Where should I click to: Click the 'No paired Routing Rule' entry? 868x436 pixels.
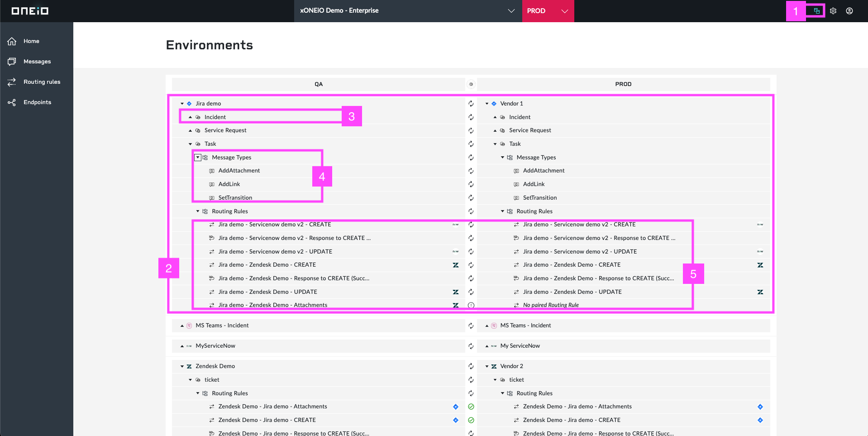[x=551, y=305]
